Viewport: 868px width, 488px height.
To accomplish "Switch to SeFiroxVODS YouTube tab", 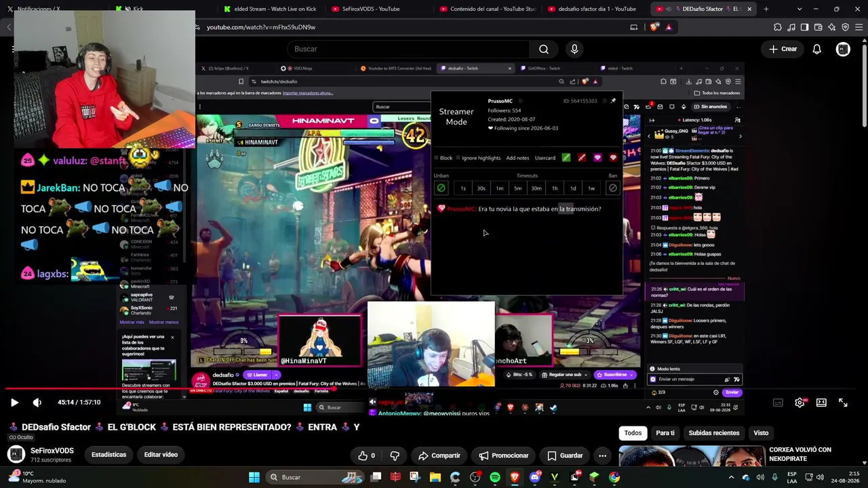I will point(370,9).
